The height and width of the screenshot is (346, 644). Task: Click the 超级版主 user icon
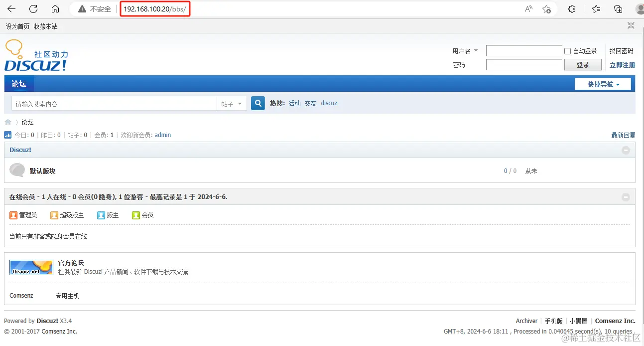[x=54, y=215]
